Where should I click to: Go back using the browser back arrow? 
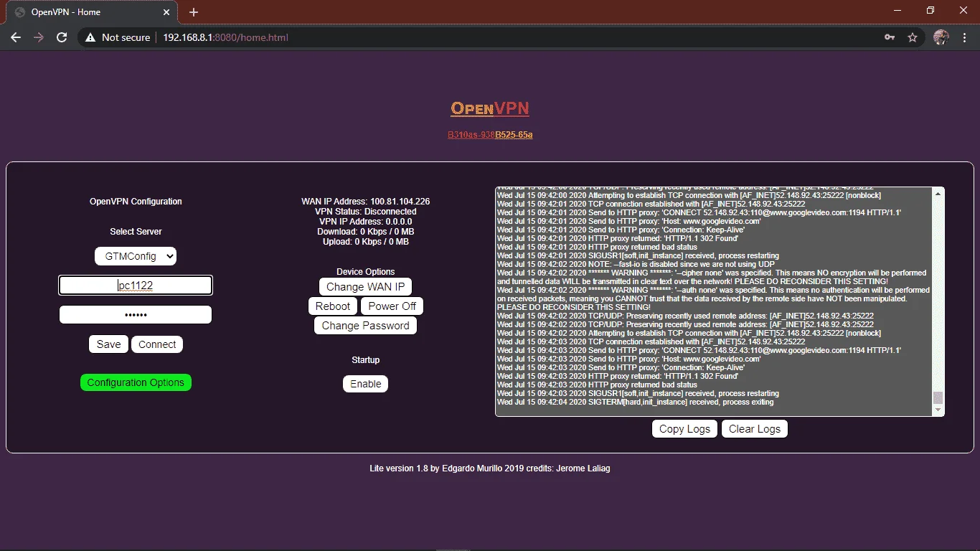16,37
